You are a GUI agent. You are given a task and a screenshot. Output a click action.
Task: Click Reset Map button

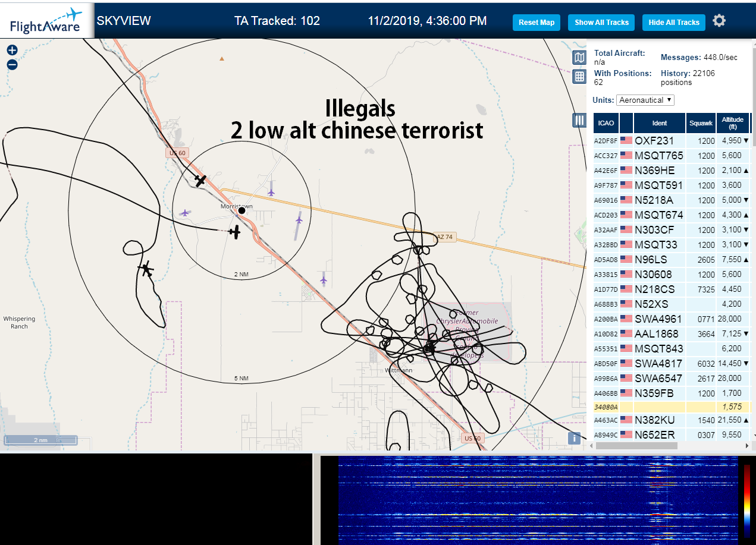(537, 23)
